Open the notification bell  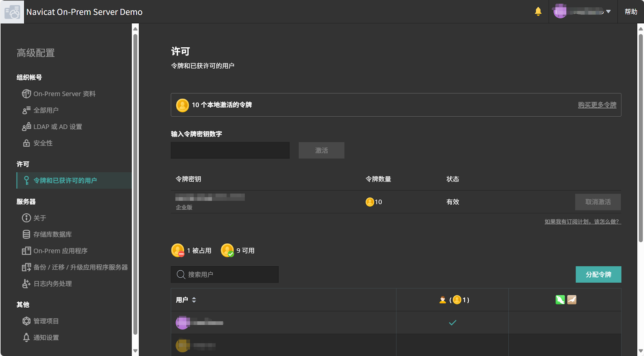[538, 12]
